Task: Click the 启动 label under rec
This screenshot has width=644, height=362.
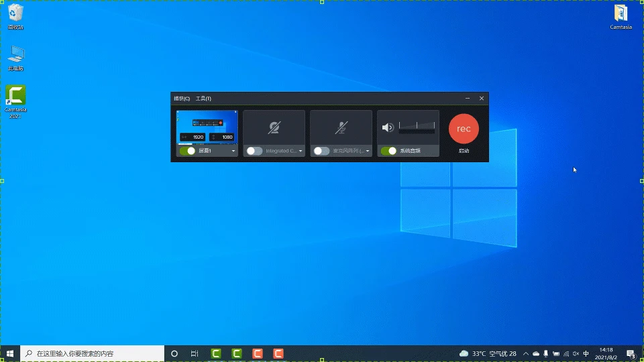Action: tap(464, 151)
